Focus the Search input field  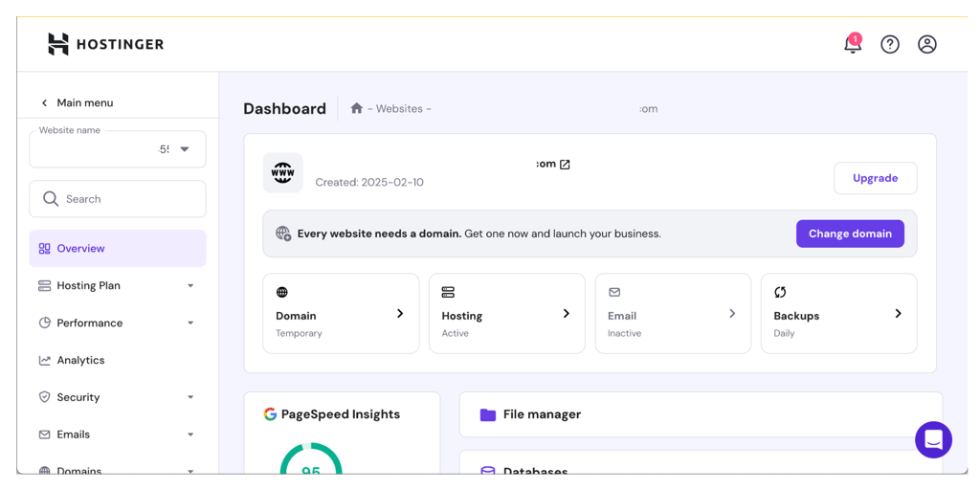[x=118, y=199]
